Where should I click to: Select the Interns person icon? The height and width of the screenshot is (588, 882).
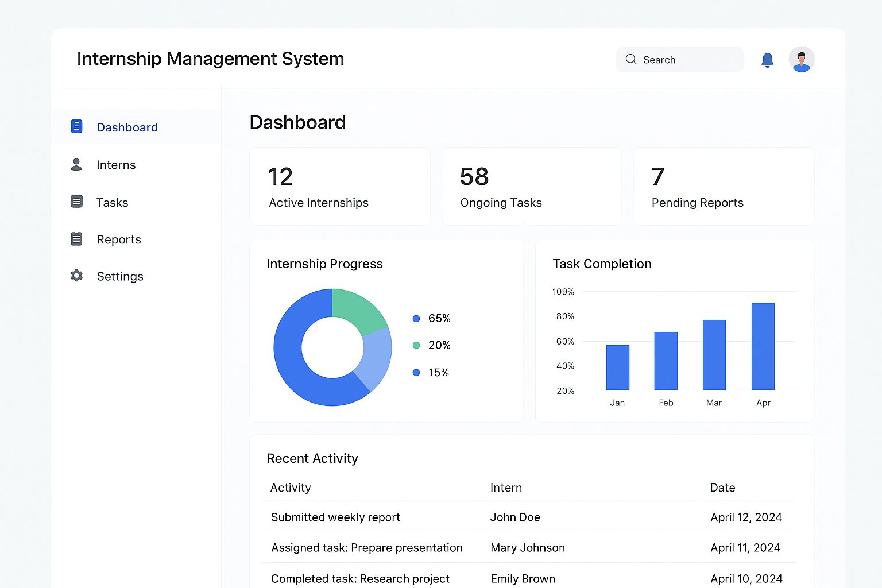click(x=76, y=164)
